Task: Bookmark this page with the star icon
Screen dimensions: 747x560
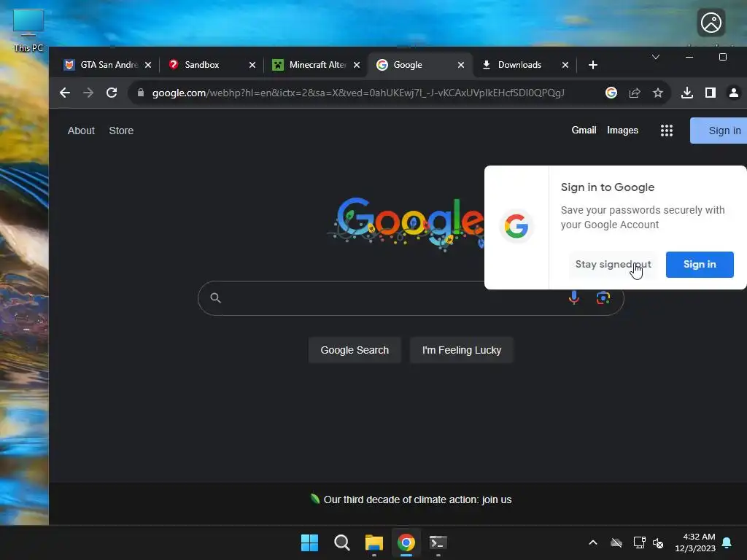Action: [658, 93]
